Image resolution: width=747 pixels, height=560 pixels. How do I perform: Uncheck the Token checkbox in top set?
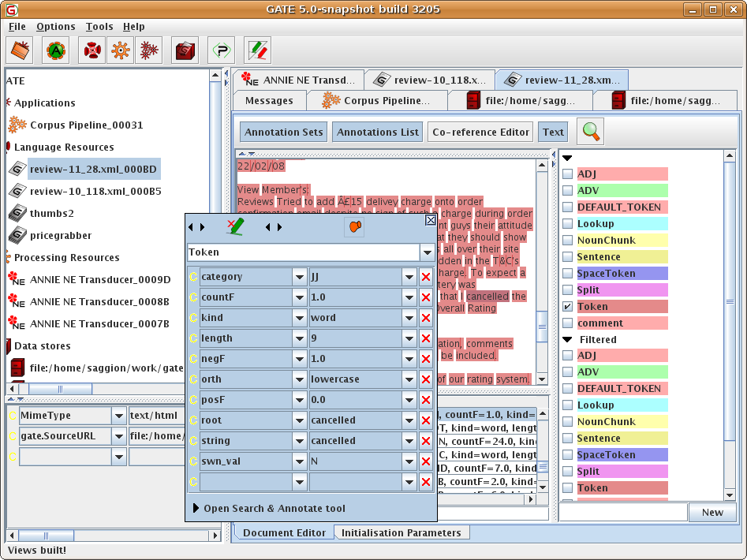click(x=567, y=307)
